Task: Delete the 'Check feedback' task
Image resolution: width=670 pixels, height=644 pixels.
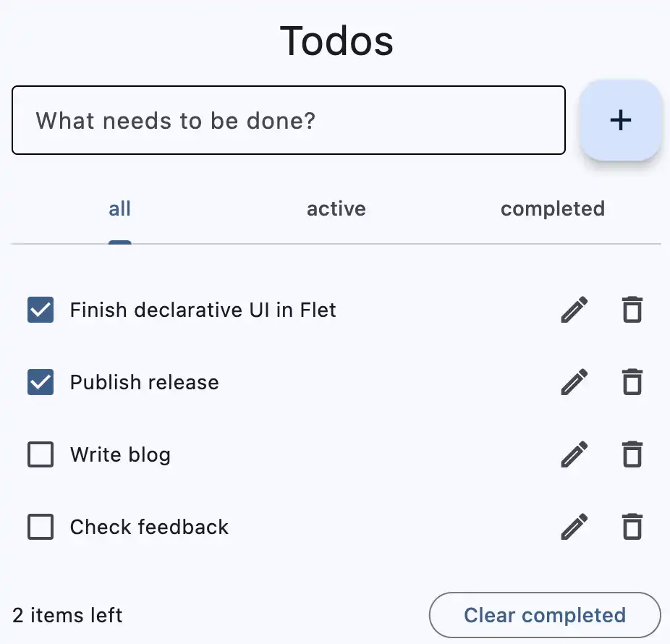Action: [632, 527]
